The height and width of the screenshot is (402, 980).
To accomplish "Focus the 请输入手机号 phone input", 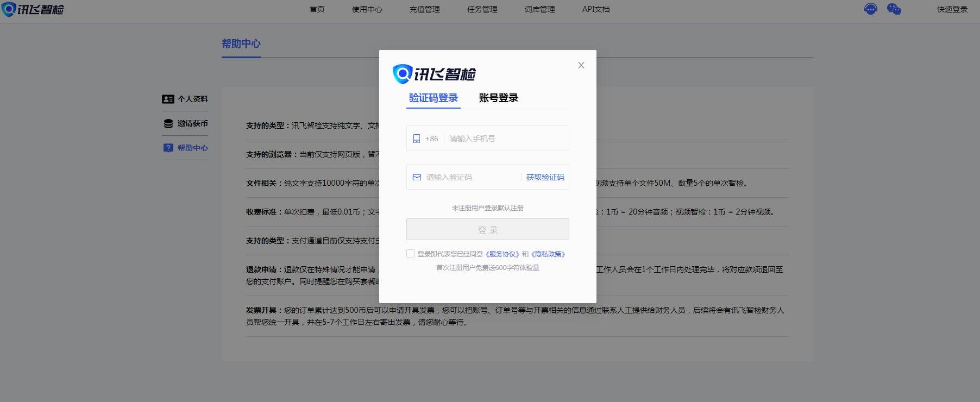I will tap(506, 139).
